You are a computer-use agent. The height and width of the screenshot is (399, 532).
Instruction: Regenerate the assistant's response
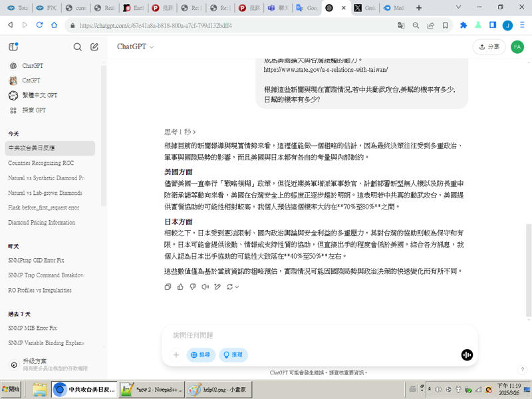[230, 287]
